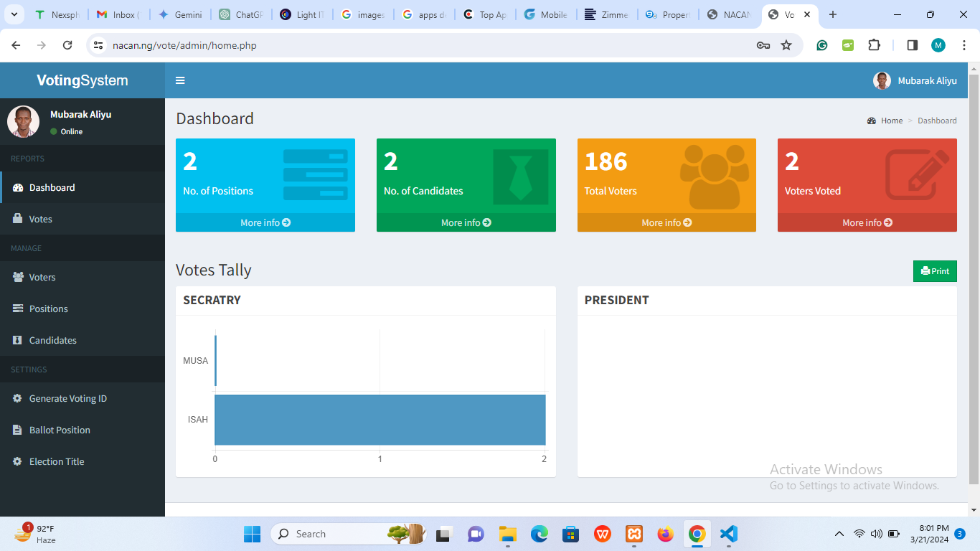980x551 pixels.
Task: Click the taskbar Search box
Action: point(349,534)
